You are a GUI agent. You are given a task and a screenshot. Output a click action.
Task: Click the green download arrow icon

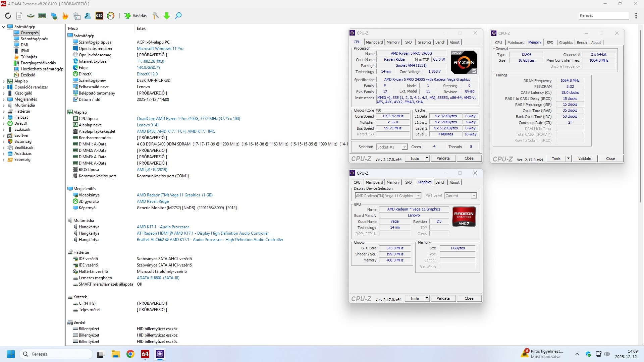(x=167, y=16)
